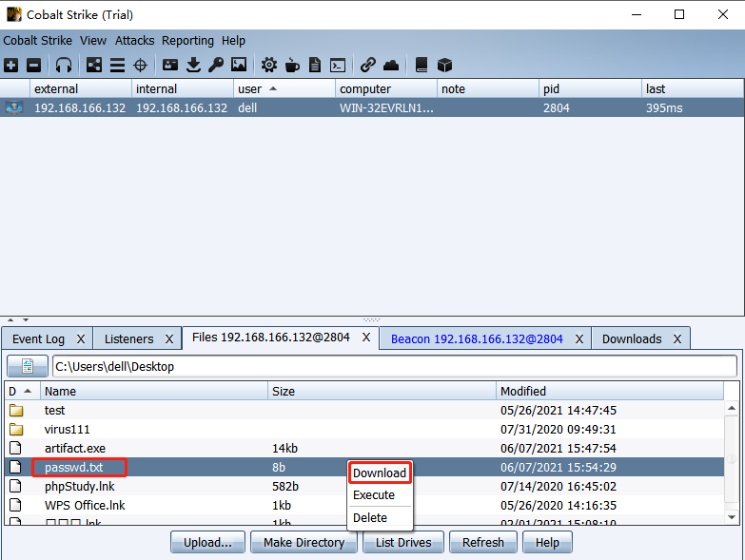Sort files by the D column header
The image size is (745, 560).
pos(21,391)
